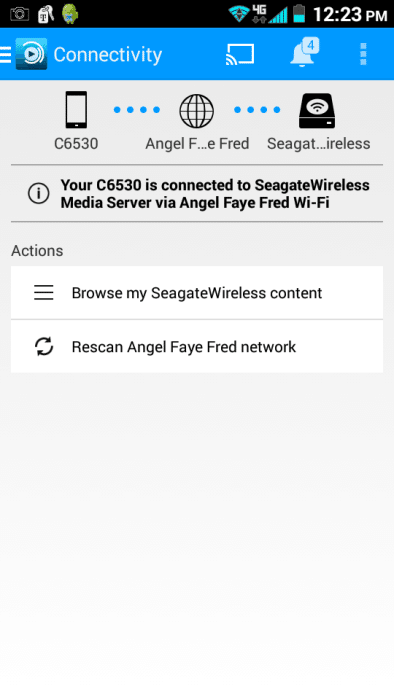Tap the battery indicator in status bar
This screenshot has width=394, height=700.
click(x=299, y=14)
